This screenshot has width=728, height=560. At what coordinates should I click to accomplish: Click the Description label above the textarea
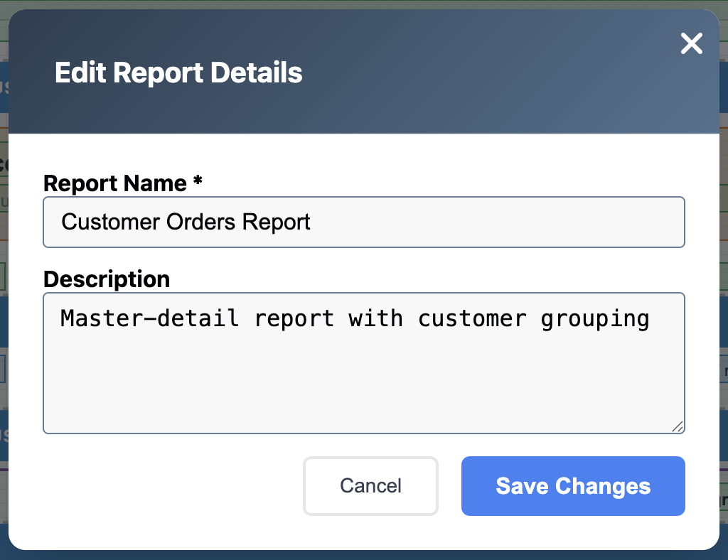tap(106, 279)
